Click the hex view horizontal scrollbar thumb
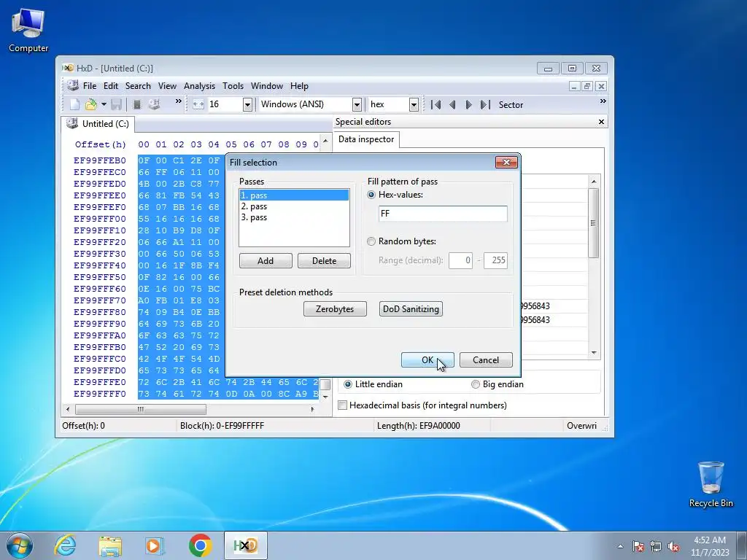 click(x=141, y=409)
